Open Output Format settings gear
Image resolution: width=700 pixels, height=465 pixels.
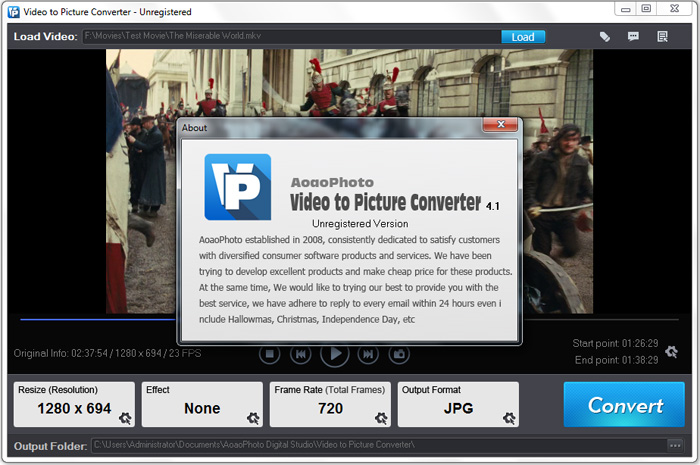pos(509,418)
